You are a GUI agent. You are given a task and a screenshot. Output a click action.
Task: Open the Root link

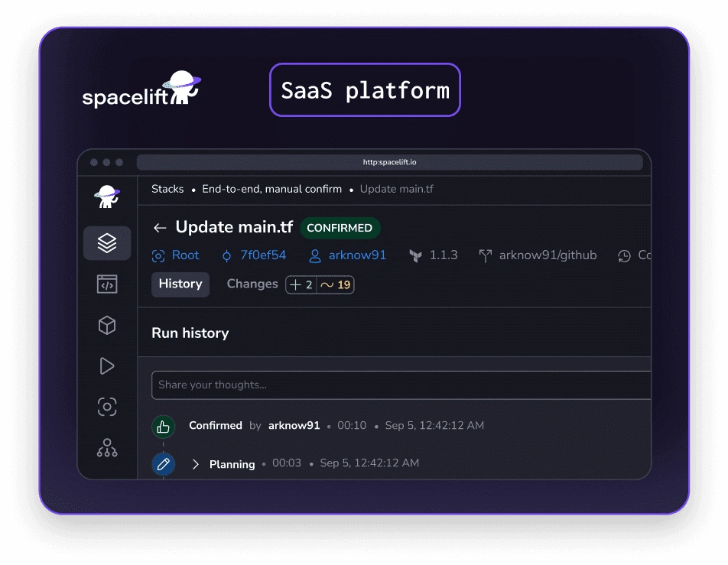point(185,255)
